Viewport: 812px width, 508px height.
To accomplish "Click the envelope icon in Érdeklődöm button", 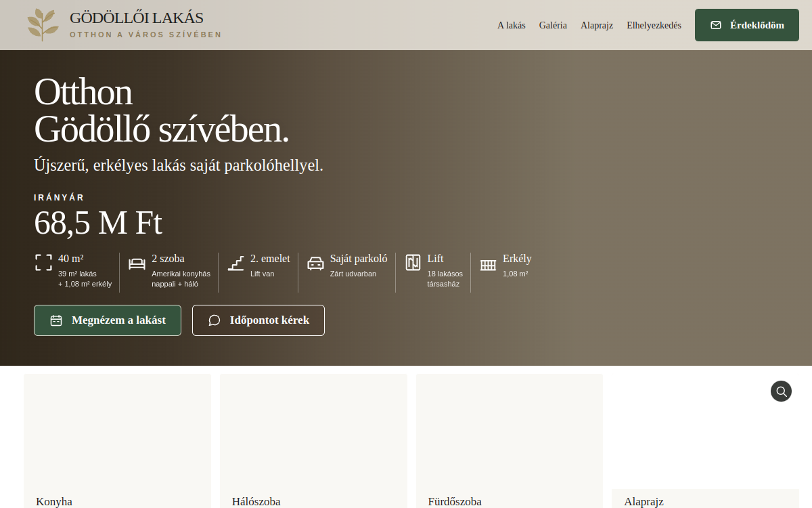I will click(716, 25).
